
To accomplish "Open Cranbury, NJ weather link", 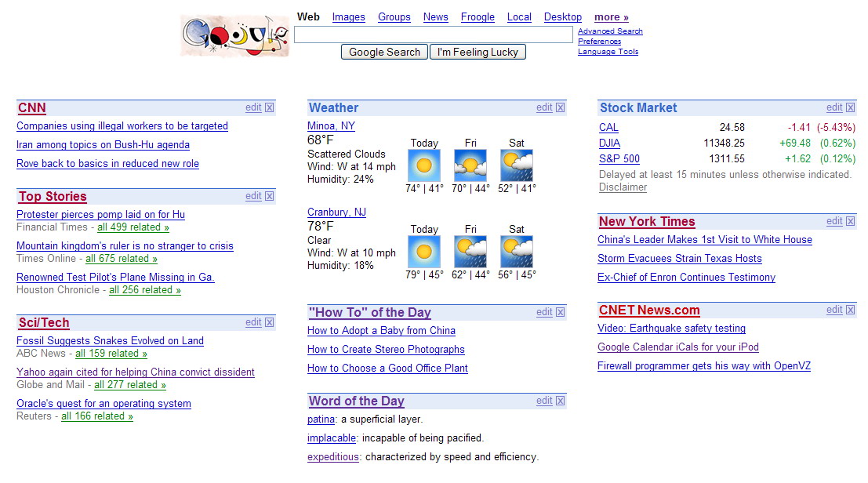I will pyautogui.click(x=336, y=212).
